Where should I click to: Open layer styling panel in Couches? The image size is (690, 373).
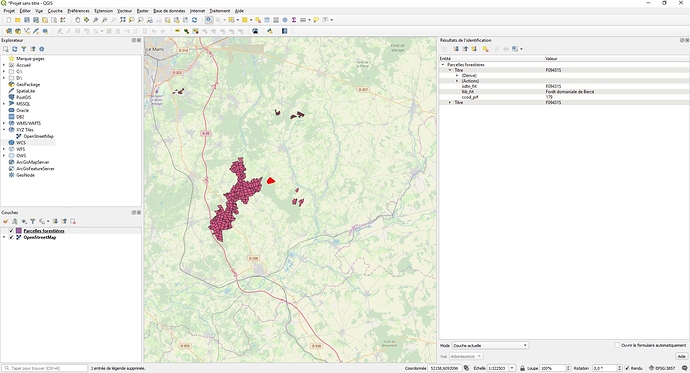6,221
